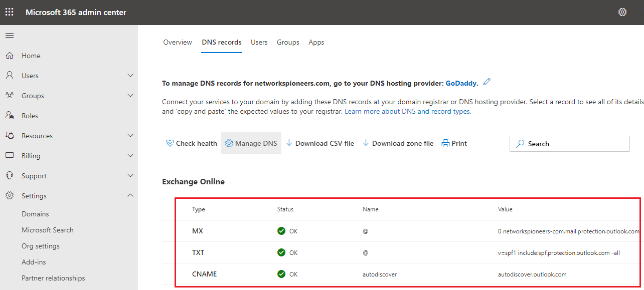
Task: Click the Download zone file arrow icon
Action: coord(366,143)
